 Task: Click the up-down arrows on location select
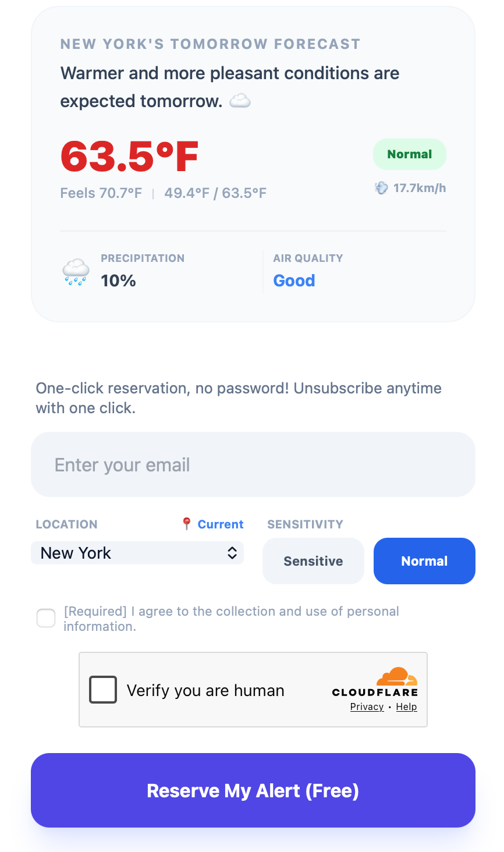[x=232, y=553]
